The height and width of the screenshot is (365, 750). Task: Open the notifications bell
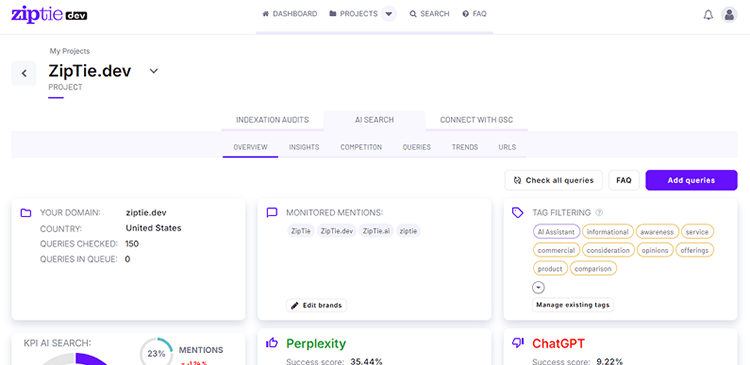pos(708,15)
